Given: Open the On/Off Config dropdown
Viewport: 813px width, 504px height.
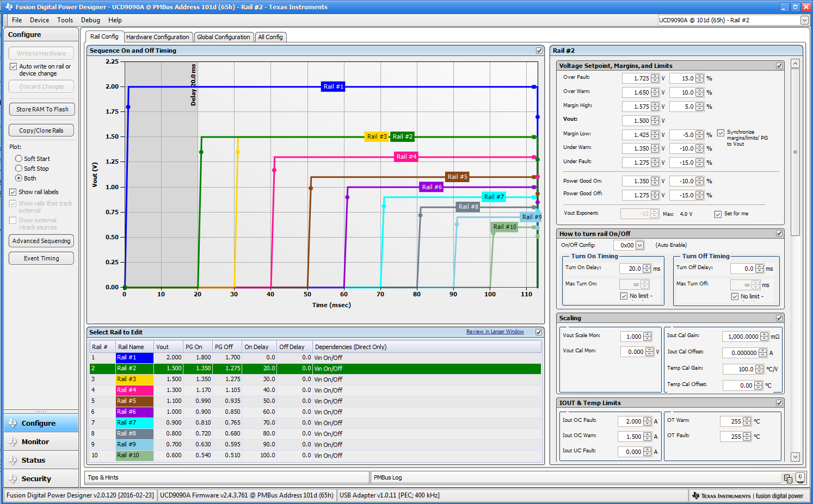Looking at the screenshot, I should tap(639, 245).
